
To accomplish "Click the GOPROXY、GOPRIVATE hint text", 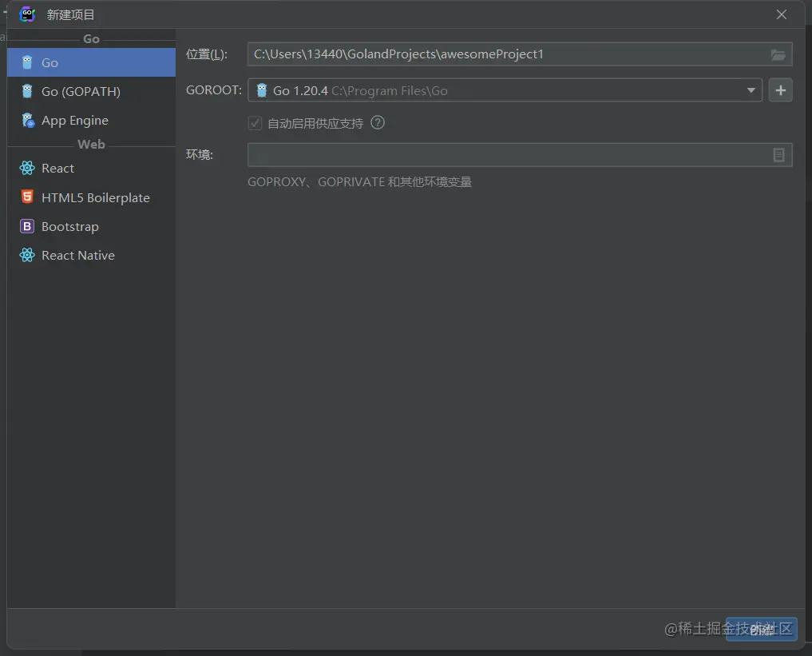I will tap(359, 182).
